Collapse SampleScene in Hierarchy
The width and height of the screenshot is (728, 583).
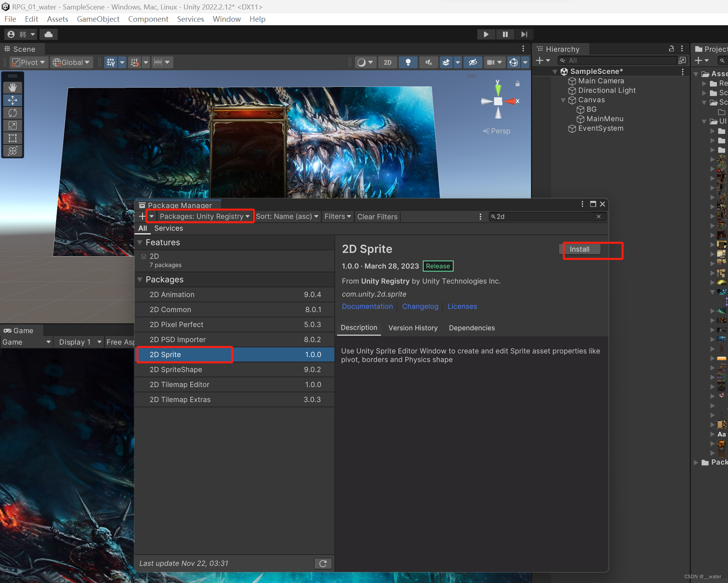point(555,72)
